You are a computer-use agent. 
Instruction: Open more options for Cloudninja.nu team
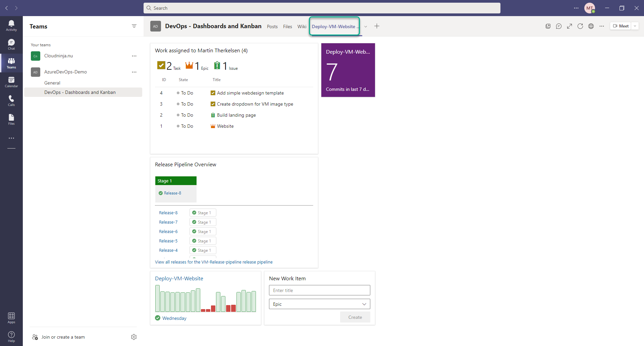click(134, 56)
